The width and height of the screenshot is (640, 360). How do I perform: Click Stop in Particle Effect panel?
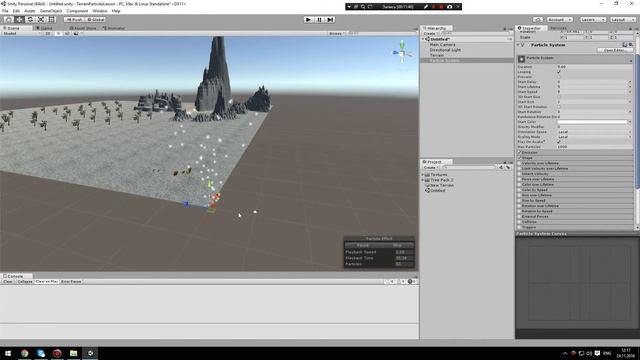[x=398, y=245]
